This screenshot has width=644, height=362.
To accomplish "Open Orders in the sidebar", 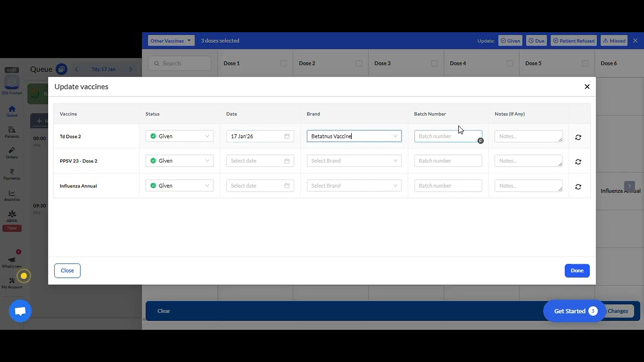I will click(x=12, y=153).
